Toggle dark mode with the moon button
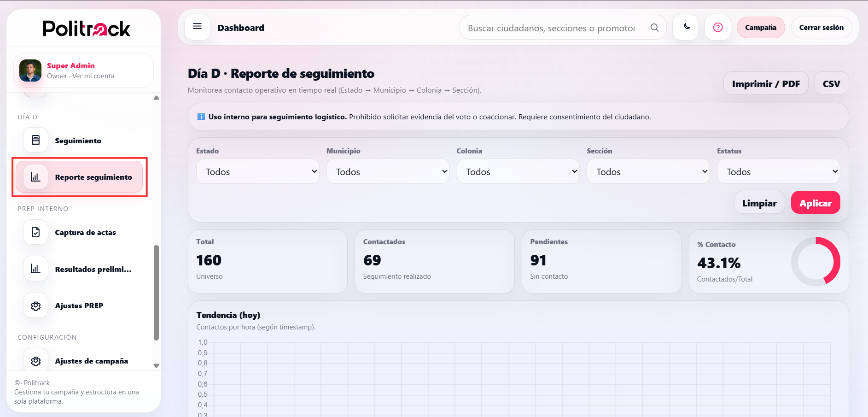 coord(686,27)
